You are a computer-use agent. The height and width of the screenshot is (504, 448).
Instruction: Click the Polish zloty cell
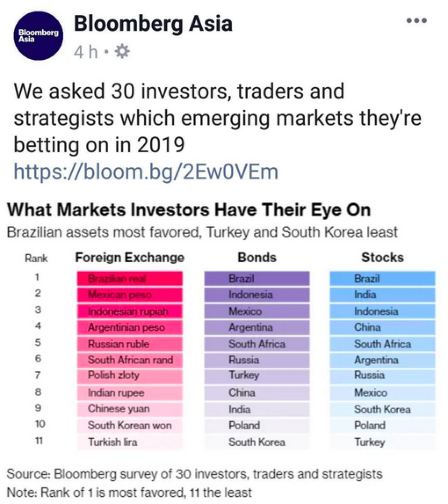(x=130, y=375)
